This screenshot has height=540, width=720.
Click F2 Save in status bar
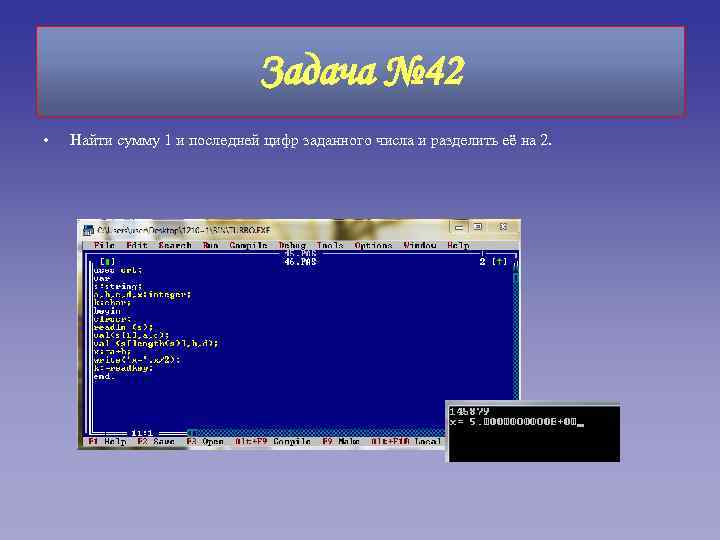click(156, 442)
